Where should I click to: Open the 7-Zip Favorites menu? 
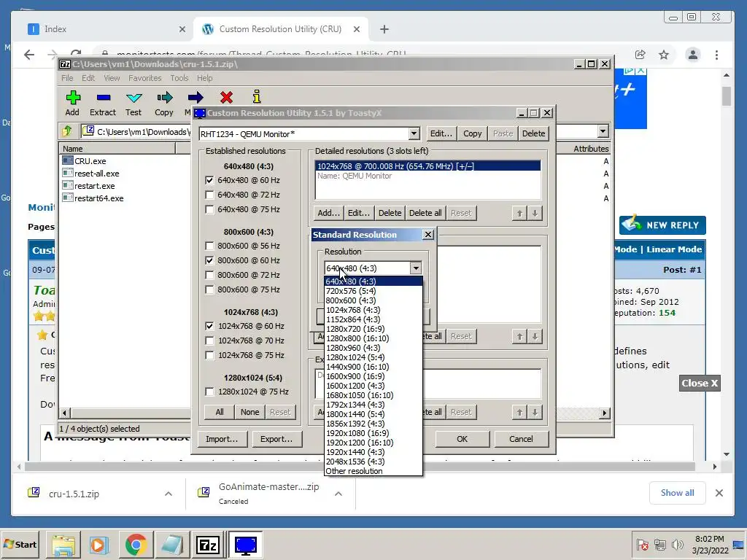tap(145, 78)
